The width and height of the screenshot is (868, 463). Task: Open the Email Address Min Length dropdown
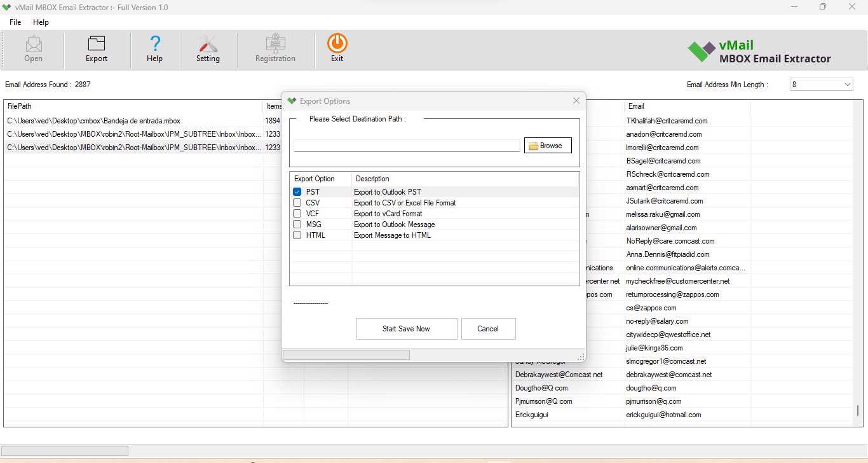[x=821, y=85]
